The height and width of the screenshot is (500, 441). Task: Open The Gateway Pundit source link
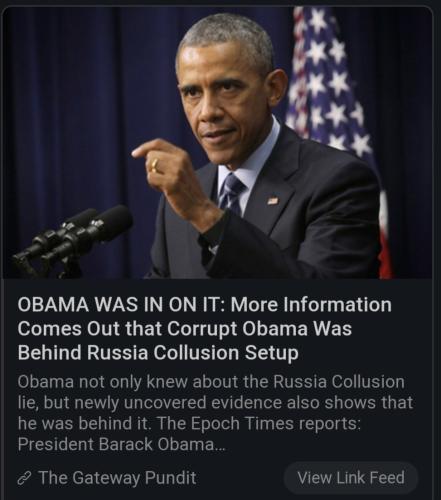(x=117, y=478)
